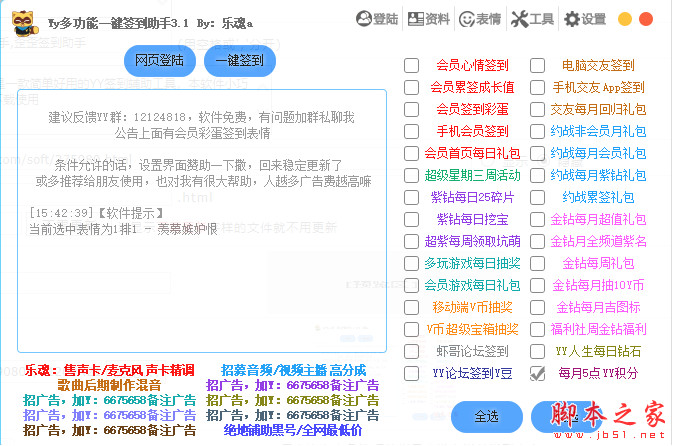Click the yellow minimize circle button

(625, 19)
